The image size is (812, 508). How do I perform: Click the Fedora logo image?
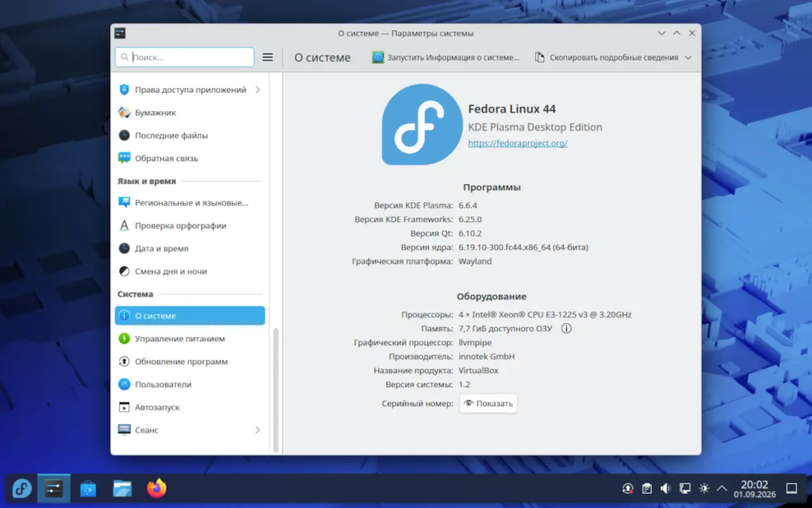point(422,125)
